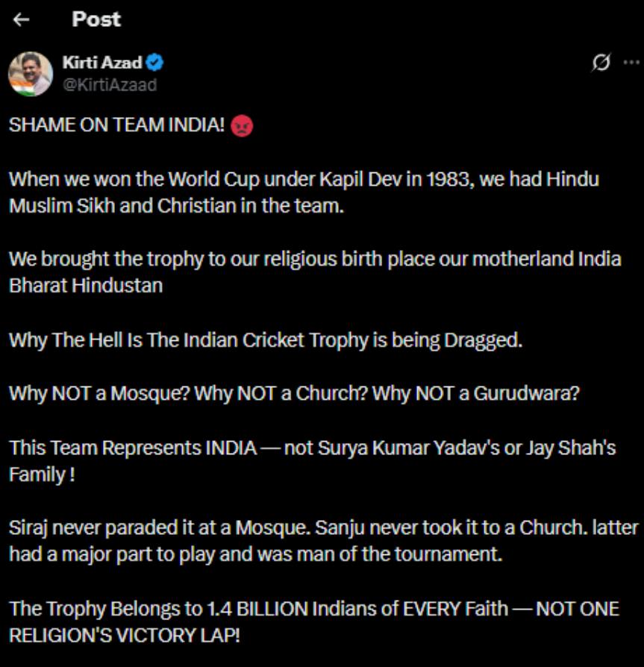
Task: Click the blue verified badge
Action: pyautogui.click(x=156, y=63)
